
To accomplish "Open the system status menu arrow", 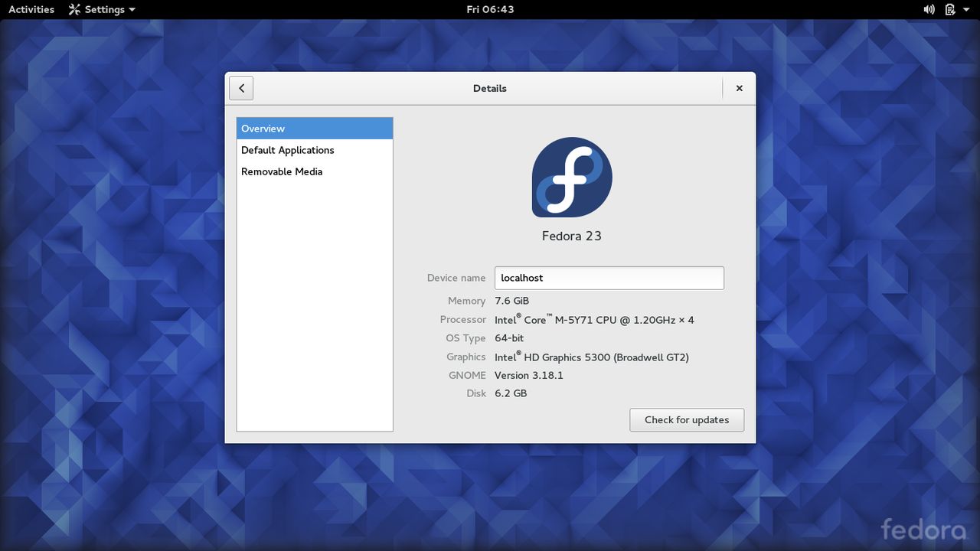I will point(967,10).
